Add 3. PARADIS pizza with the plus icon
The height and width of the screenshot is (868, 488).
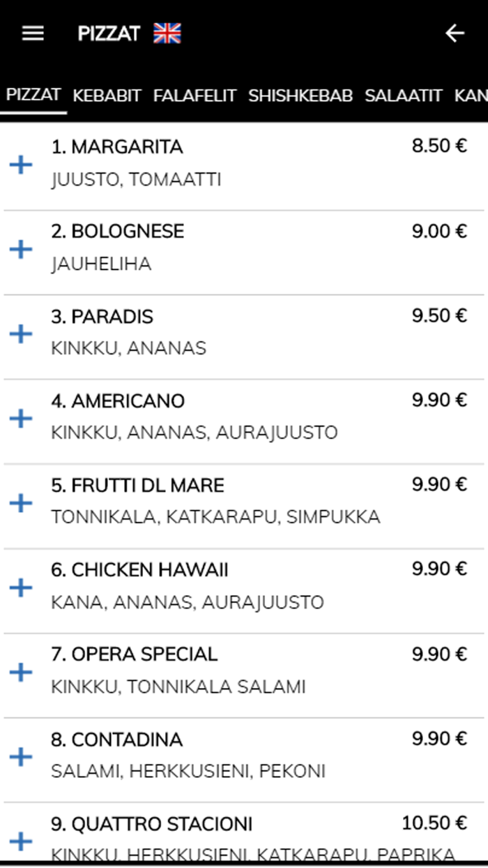pyautogui.click(x=21, y=334)
